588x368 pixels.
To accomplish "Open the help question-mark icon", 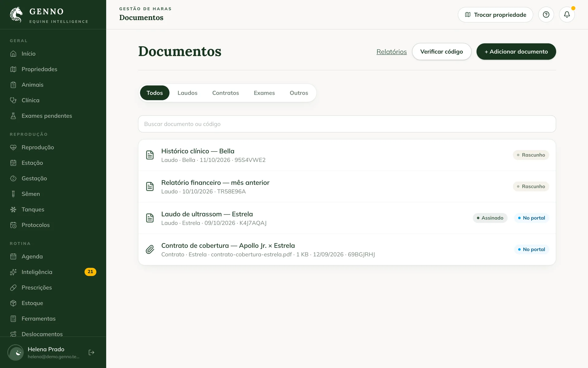I will pos(546,15).
